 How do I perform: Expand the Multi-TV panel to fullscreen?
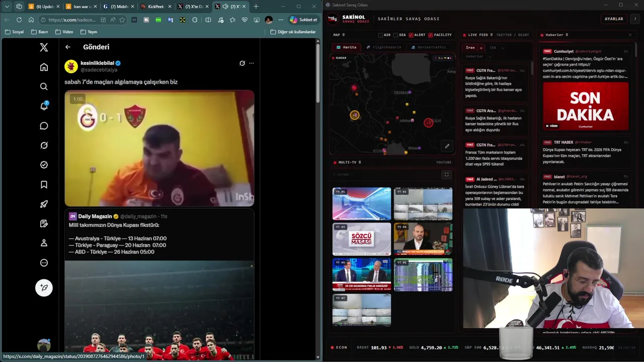click(446, 174)
